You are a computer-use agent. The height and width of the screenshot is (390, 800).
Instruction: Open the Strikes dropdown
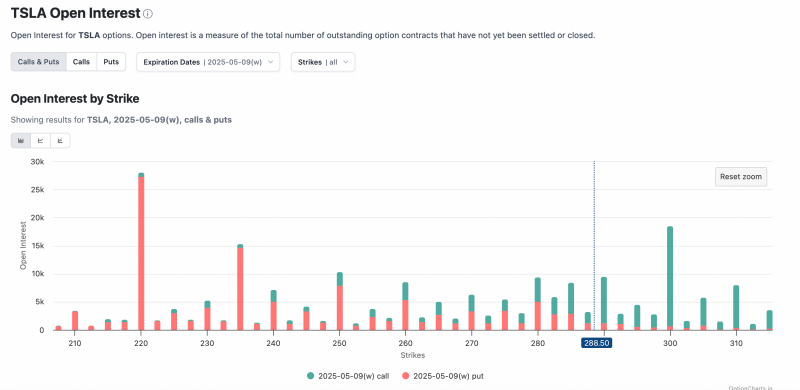[x=323, y=62]
